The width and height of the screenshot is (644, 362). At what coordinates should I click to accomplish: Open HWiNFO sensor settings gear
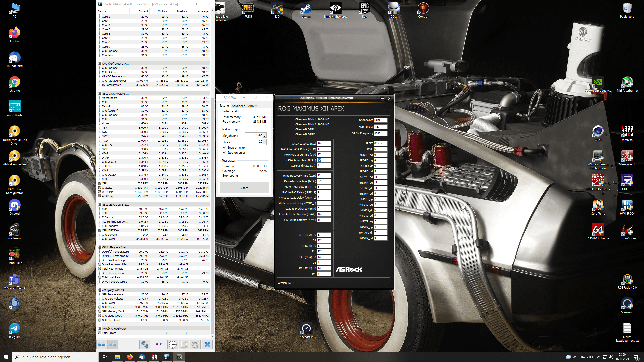tap(195, 344)
